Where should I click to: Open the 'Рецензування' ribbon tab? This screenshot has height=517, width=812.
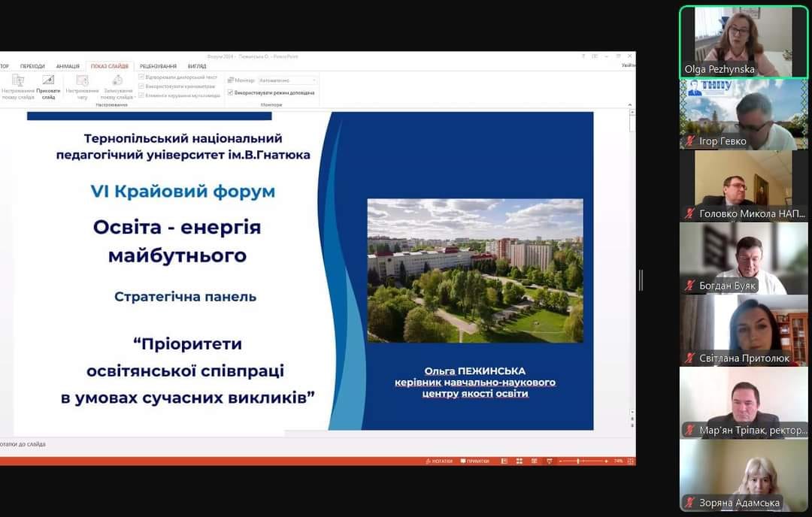158,66
